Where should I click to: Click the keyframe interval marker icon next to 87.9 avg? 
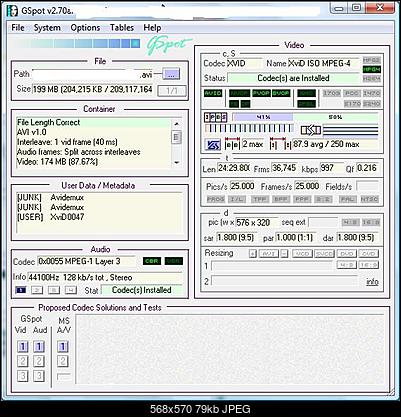coord(280,144)
